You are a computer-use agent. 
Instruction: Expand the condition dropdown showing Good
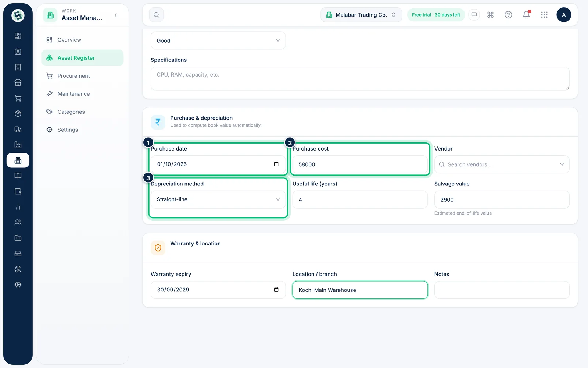coord(218,40)
